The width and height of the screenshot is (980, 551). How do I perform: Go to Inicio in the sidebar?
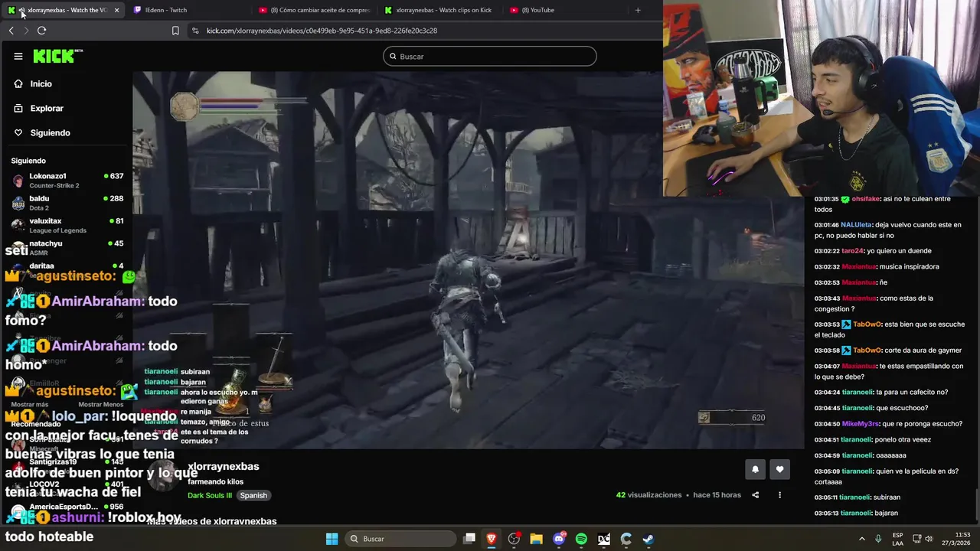(41, 83)
